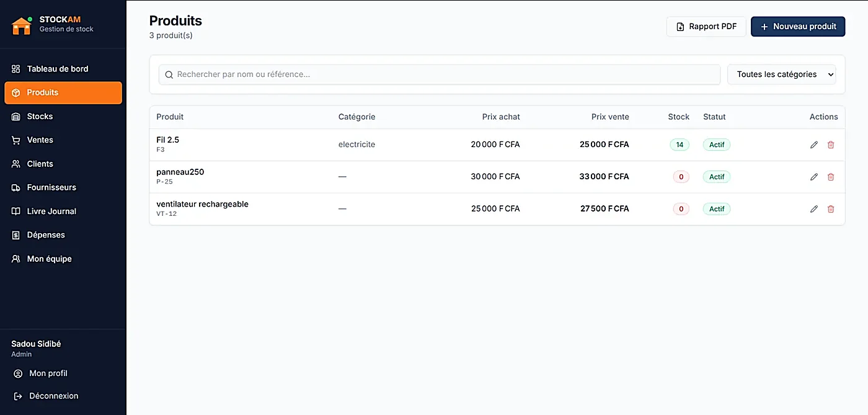Click the magnifier icon in search bar
The image size is (868, 415).
pos(169,74)
